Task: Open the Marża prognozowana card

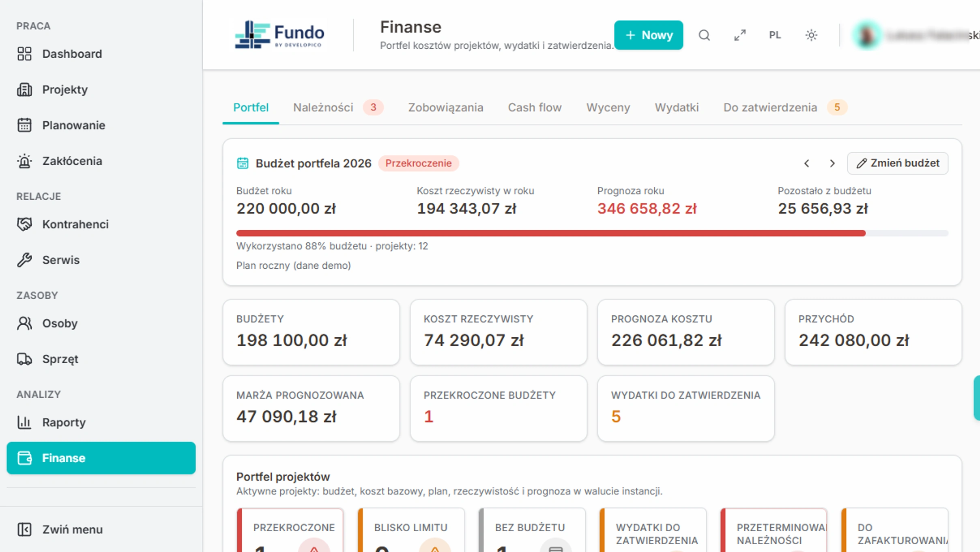Action: [x=311, y=408]
